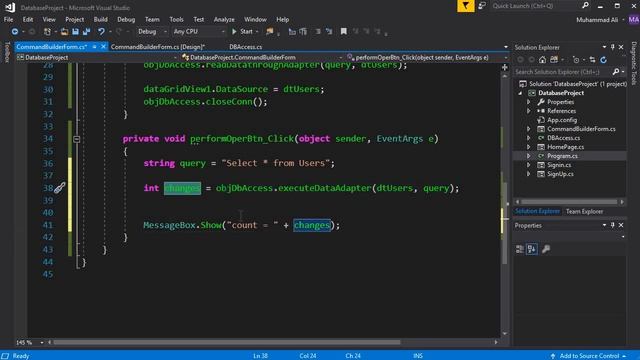Click the screwdriver quick-action icon at line 38
This screenshot has height=360, width=640.
click(60, 188)
